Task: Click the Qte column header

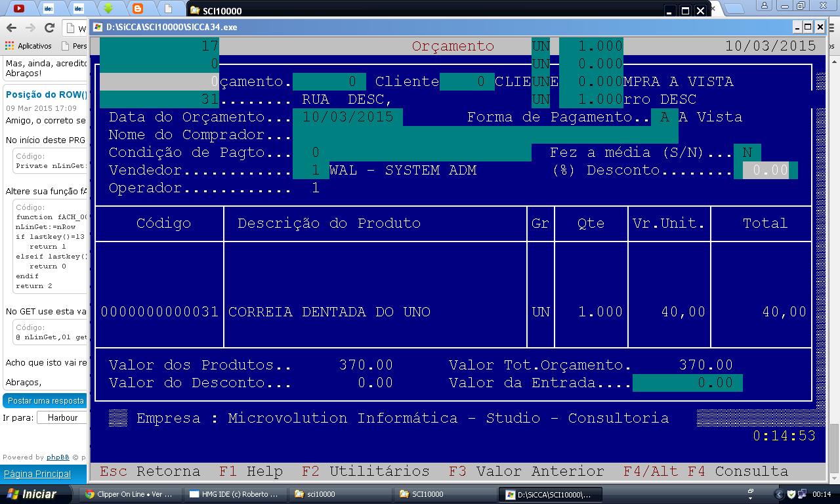Action: [591, 223]
